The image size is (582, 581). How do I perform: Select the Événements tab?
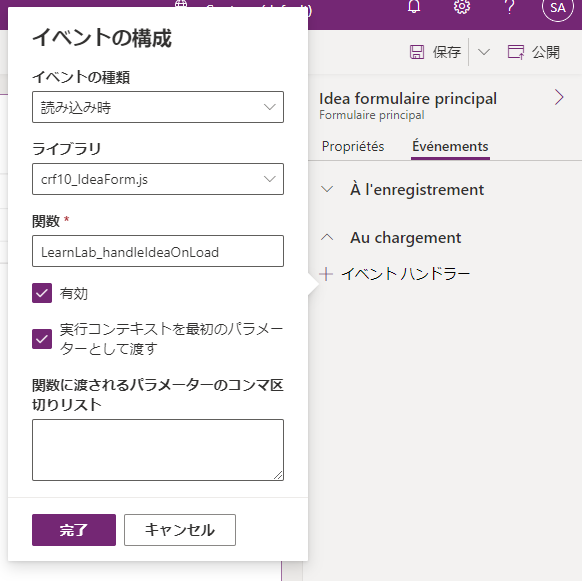point(450,146)
